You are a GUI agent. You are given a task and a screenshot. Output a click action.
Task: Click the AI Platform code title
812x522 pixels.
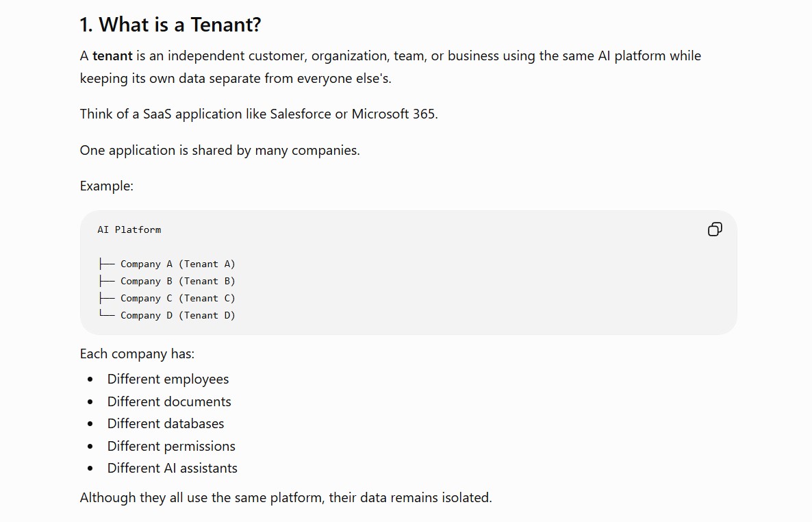(x=129, y=229)
